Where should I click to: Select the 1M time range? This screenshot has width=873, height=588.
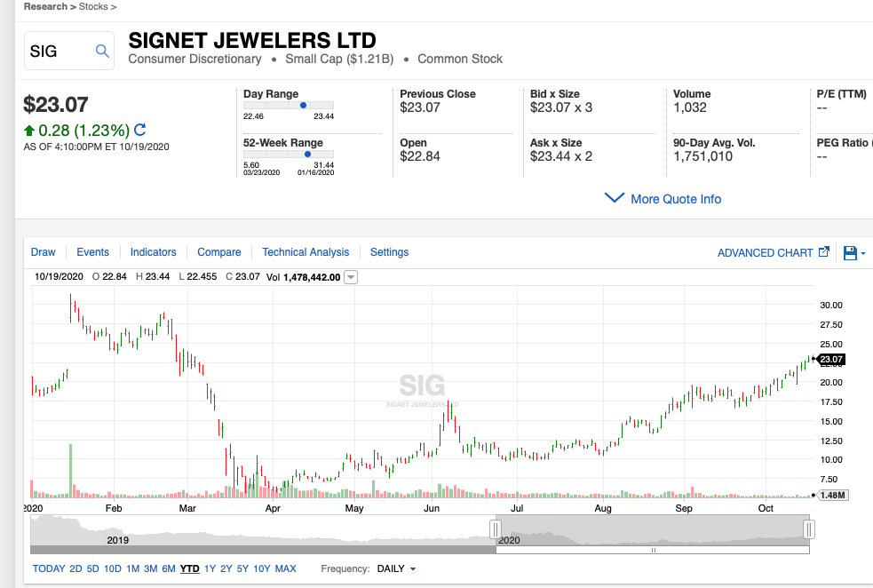coord(132,568)
